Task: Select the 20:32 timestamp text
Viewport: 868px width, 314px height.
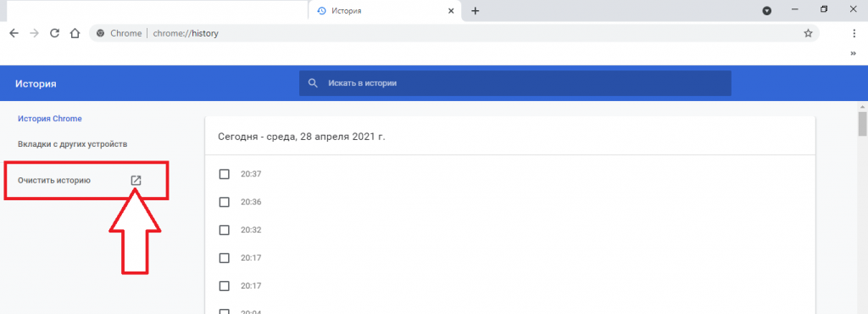Action: pyautogui.click(x=251, y=230)
